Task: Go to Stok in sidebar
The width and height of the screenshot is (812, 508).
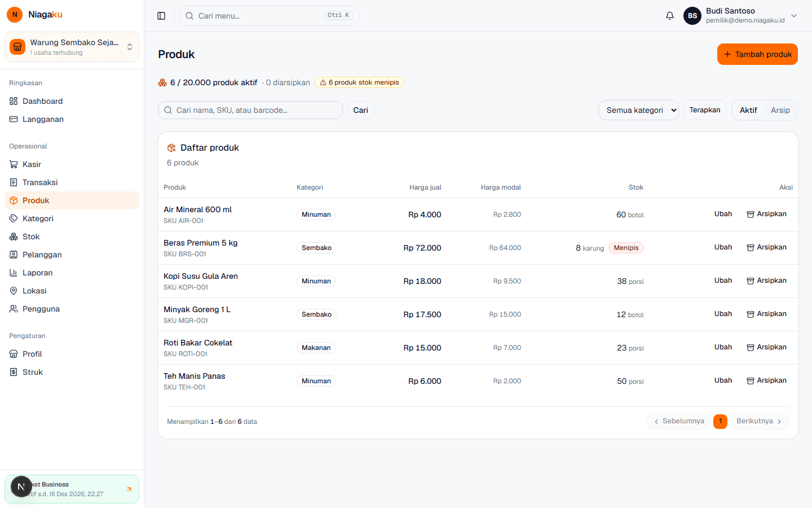Action: [72, 237]
